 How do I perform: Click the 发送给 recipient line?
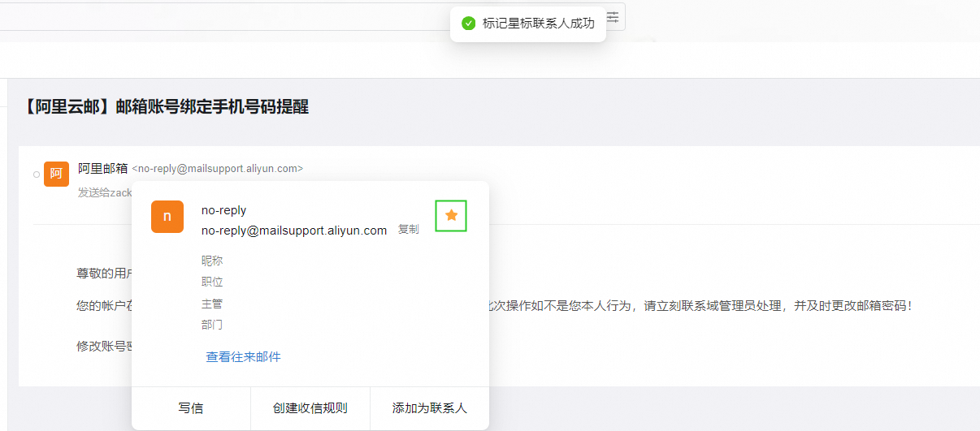[x=105, y=192]
